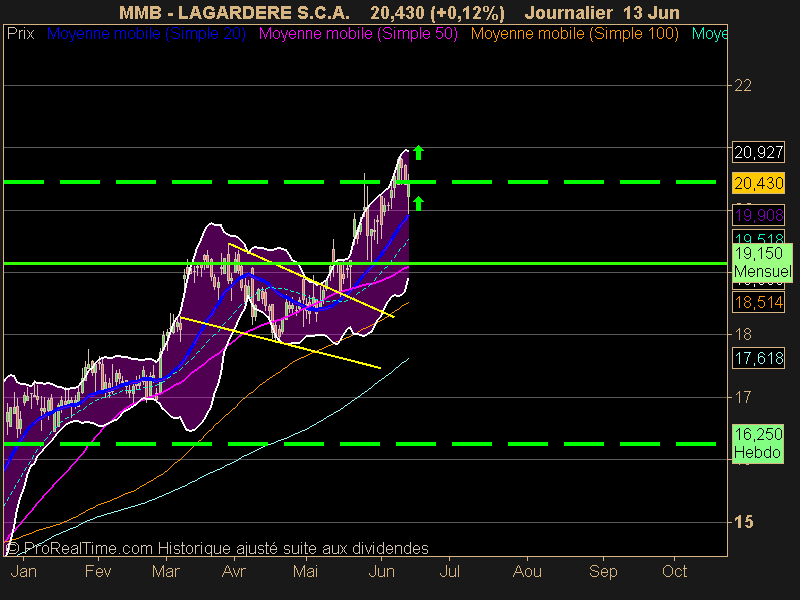Click the Jul label on time axis
Screen dimensions: 800x600
tap(449, 571)
